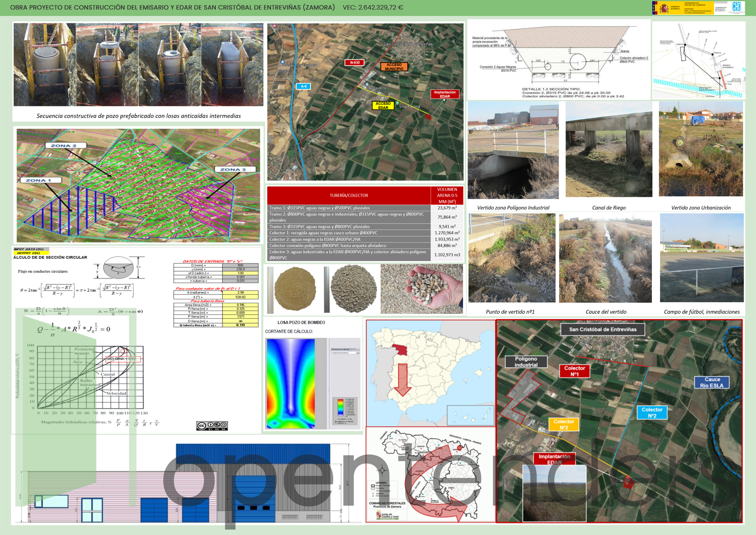This screenshot has width=756, height=535.
Task: Open the 'Cortante de cálculo' dropdown arrow
Action: [x=358, y=350]
